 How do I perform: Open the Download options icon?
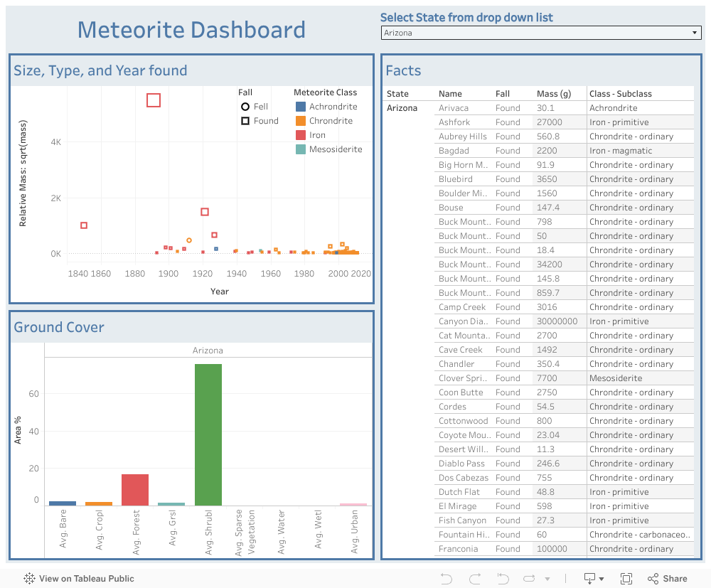coord(593,579)
